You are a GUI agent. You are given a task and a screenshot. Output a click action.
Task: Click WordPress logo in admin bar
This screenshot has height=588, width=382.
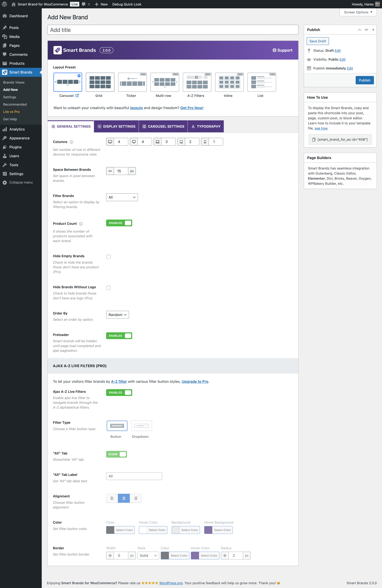tap(4, 4)
